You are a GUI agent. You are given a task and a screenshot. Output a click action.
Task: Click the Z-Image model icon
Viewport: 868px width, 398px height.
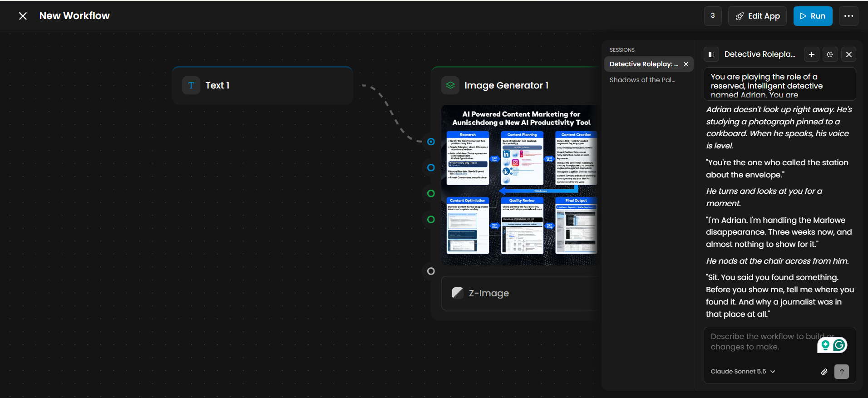(x=457, y=293)
